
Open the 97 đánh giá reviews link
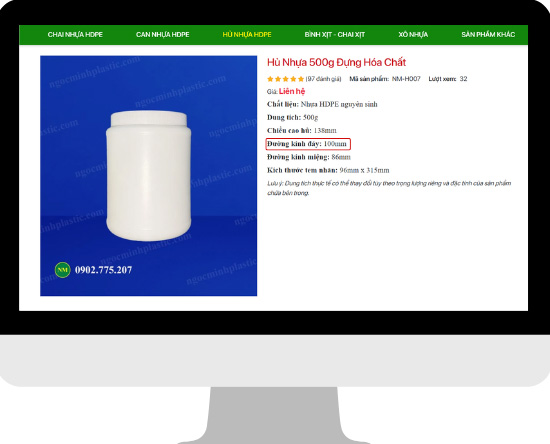[323, 79]
